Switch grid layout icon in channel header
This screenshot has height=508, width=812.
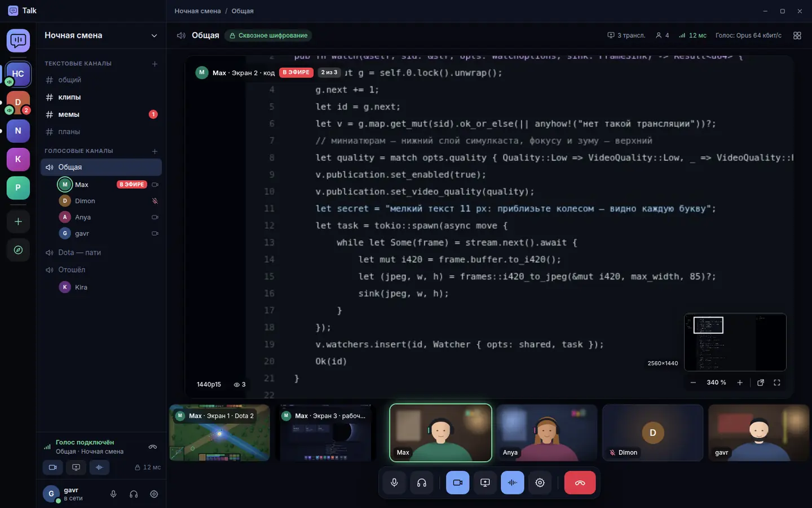[797, 36]
